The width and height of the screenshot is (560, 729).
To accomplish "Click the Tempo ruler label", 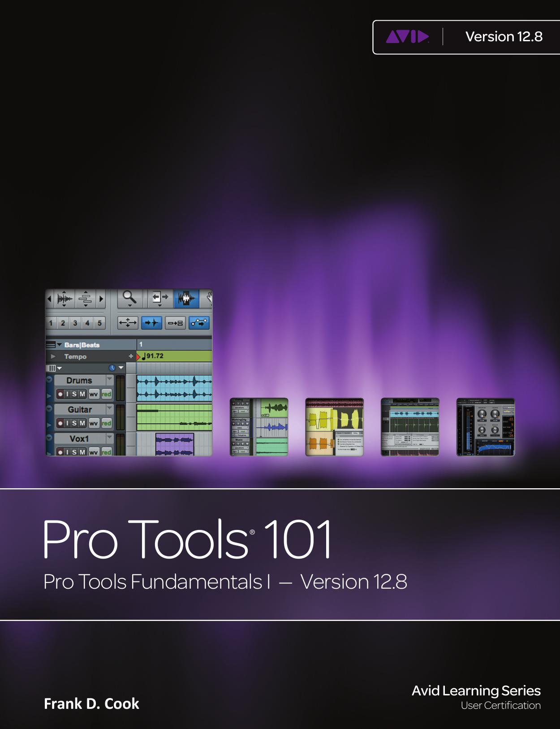I will (75, 356).
